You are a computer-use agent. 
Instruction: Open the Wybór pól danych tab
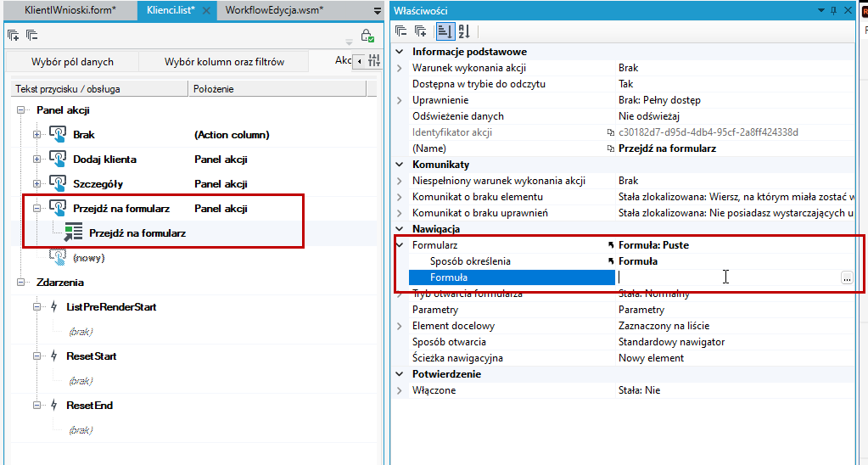coord(72,61)
